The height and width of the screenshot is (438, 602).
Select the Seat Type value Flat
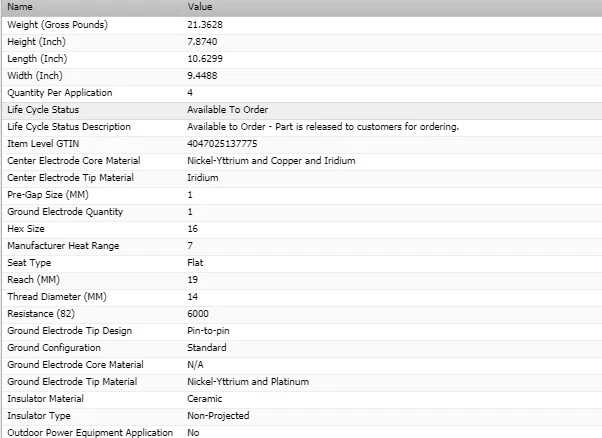pos(195,263)
